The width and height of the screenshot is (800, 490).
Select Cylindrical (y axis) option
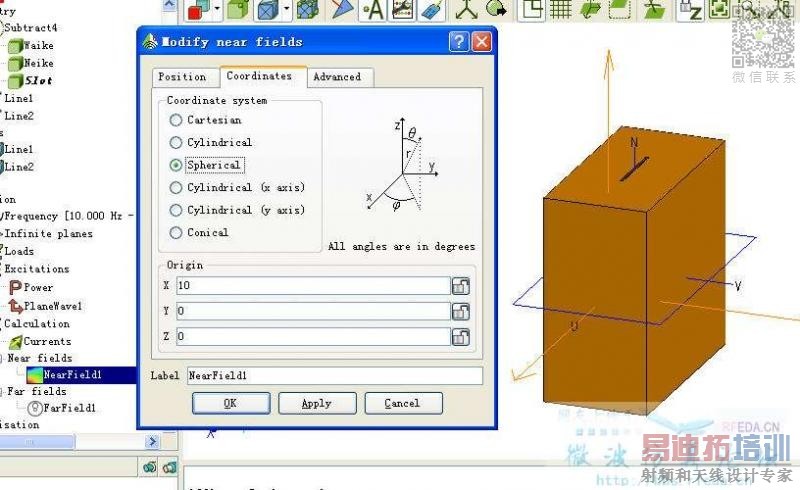pyautogui.click(x=176, y=210)
